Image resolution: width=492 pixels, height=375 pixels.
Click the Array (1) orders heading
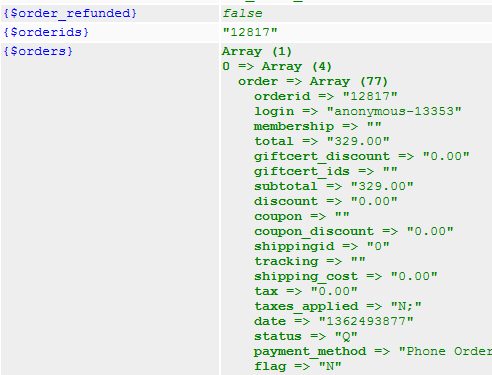point(257,52)
